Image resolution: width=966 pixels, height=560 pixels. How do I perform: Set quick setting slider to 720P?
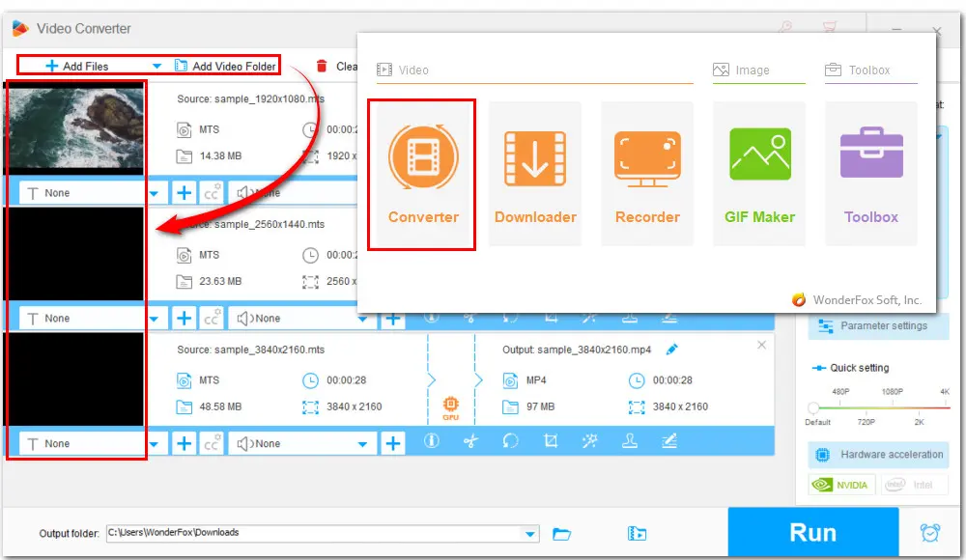point(867,422)
